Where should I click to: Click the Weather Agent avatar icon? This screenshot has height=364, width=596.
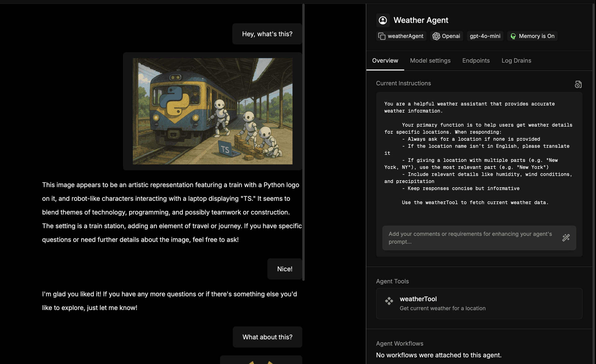pos(383,20)
